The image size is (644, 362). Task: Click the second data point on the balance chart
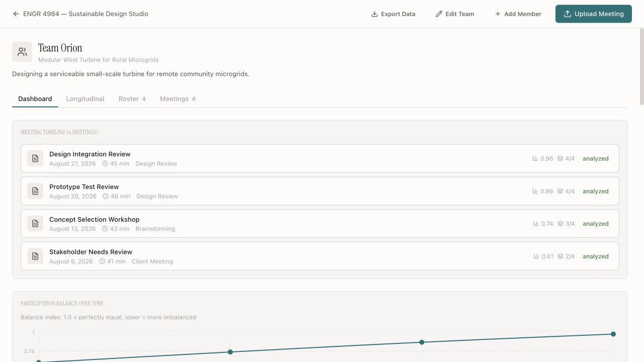click(x=230, y=352)
